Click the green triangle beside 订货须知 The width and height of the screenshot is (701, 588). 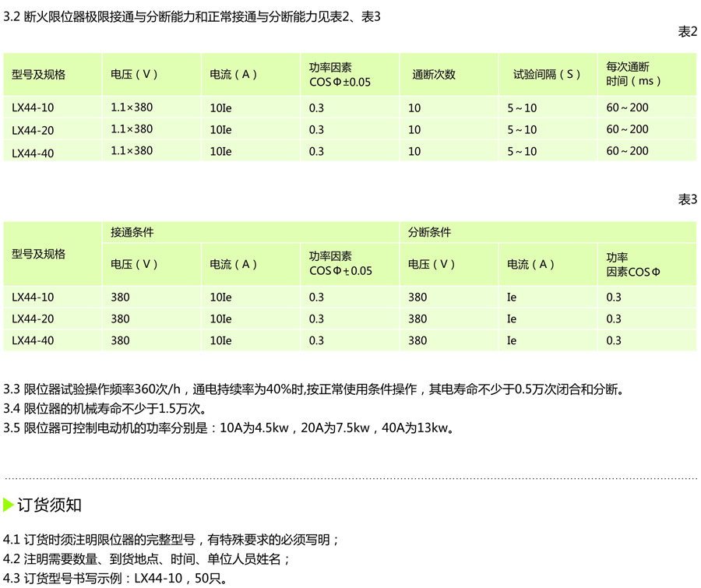click(9, 505)
